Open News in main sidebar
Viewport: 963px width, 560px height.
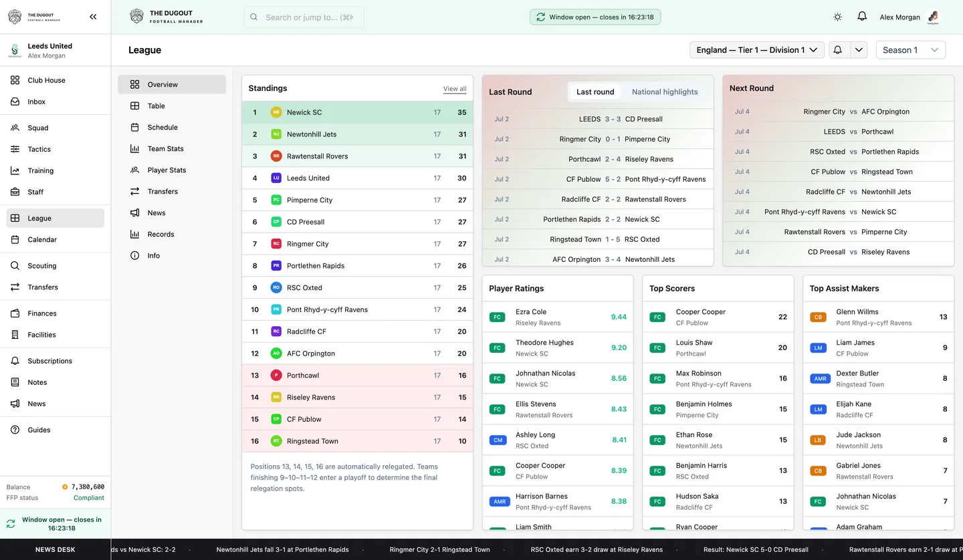tap(56, 403)
